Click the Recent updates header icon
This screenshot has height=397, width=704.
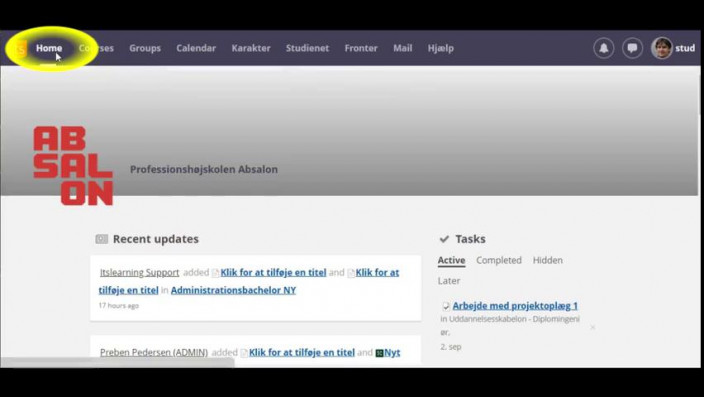(101, 239)
